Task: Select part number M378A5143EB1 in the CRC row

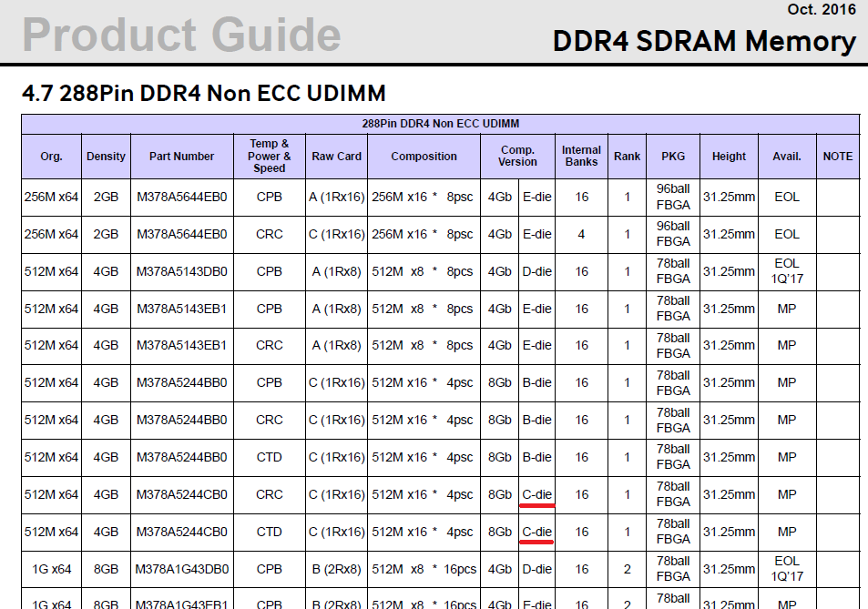Action: [181, 345]
